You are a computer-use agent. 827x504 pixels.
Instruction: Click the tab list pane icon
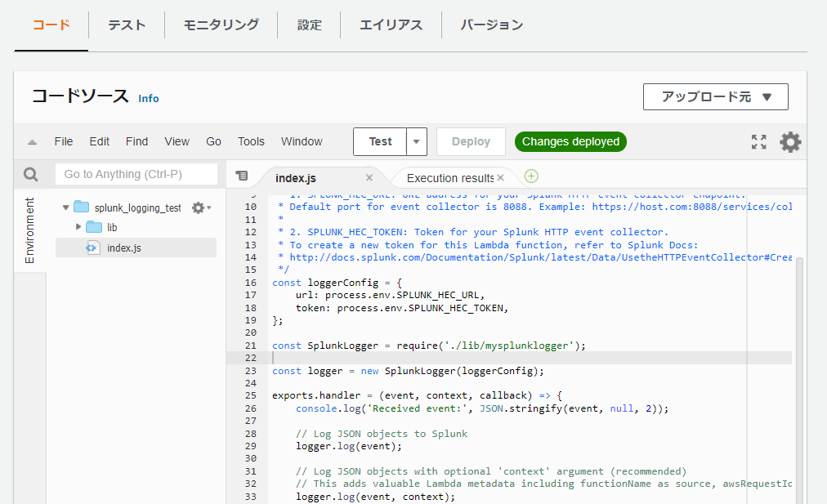[x=242, y=176]
